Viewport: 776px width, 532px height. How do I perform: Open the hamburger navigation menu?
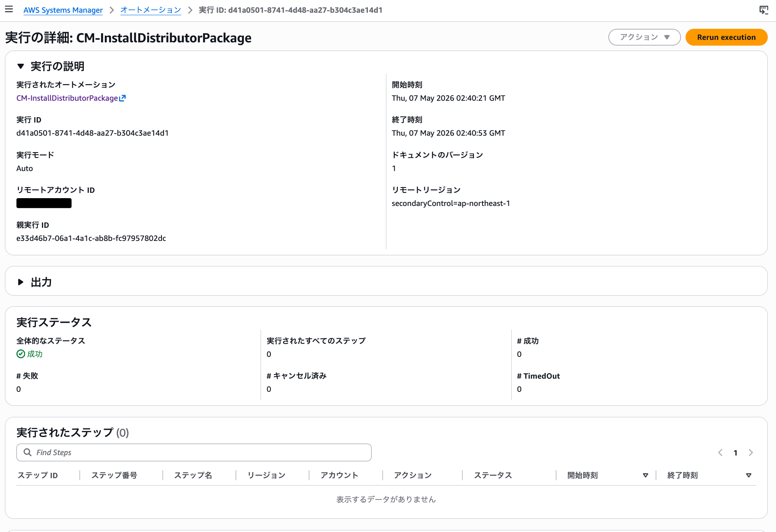9,9
